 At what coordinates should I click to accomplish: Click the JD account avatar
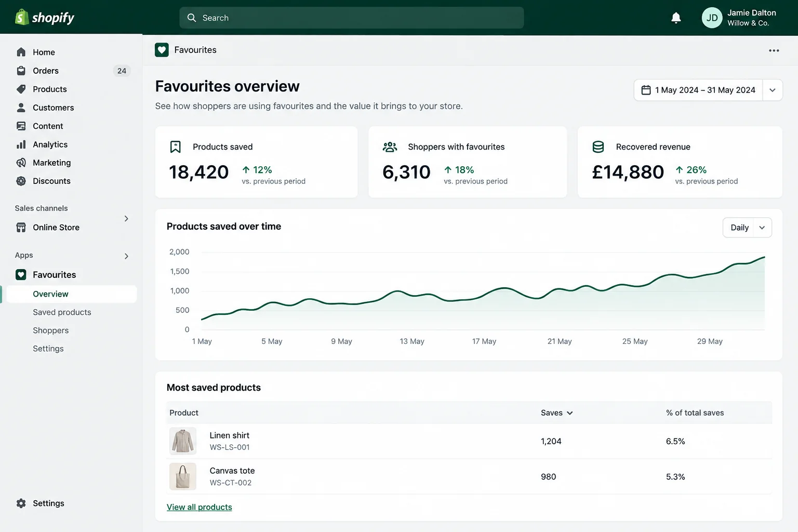point(712,18)
